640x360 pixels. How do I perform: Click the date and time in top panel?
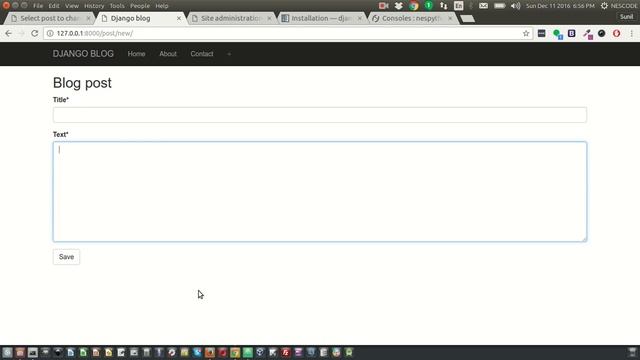[560, 6]
